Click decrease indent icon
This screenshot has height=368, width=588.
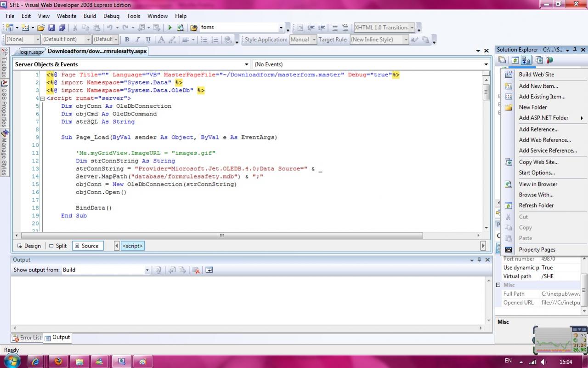pos(311,28)
